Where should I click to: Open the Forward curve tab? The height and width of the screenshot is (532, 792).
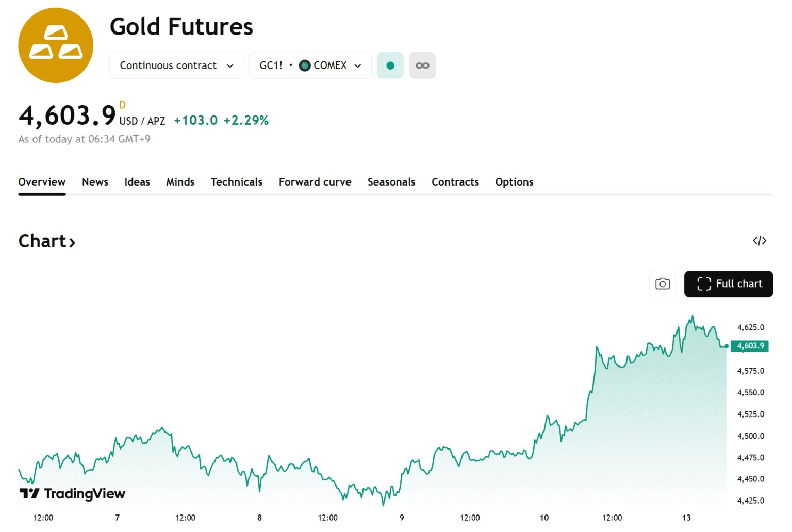pyautogui.click(x=315, y=182)
